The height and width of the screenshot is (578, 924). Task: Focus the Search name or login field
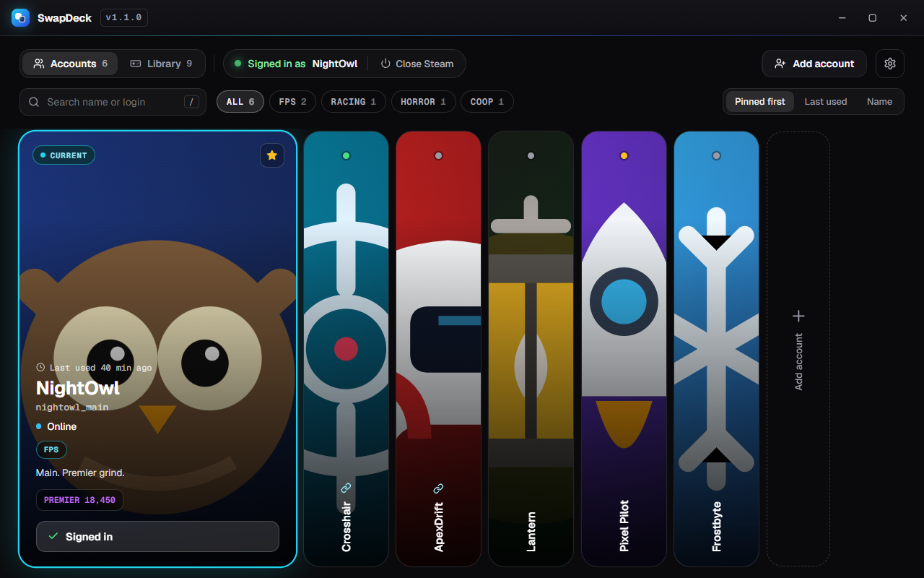[x=113, y=102]
